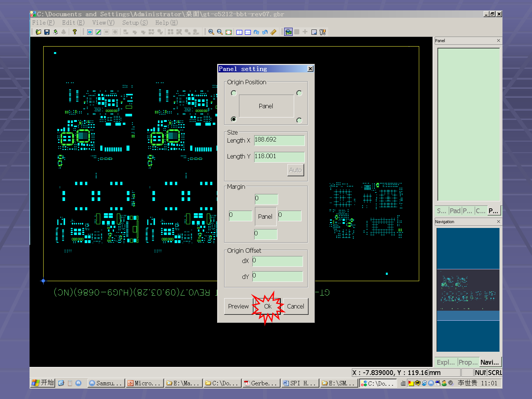The image size is (532, 399).
Task: Click the Origin Offset dY field
Action: tap(277, 276)
